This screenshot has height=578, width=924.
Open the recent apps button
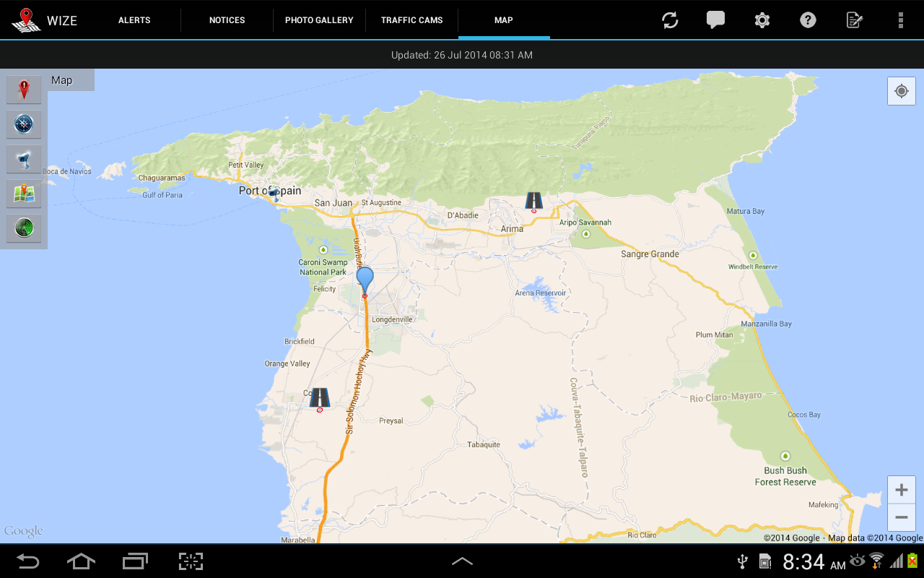click(135, 561)
